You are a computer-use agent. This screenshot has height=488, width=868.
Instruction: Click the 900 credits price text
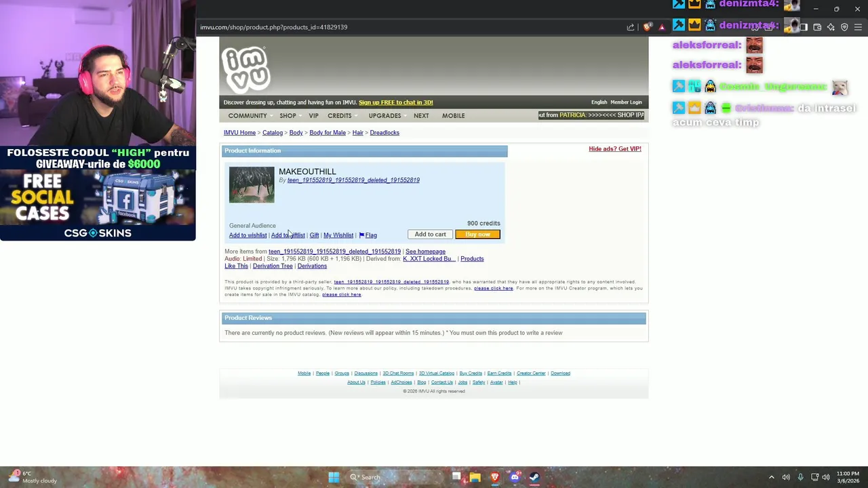(484, 223)
